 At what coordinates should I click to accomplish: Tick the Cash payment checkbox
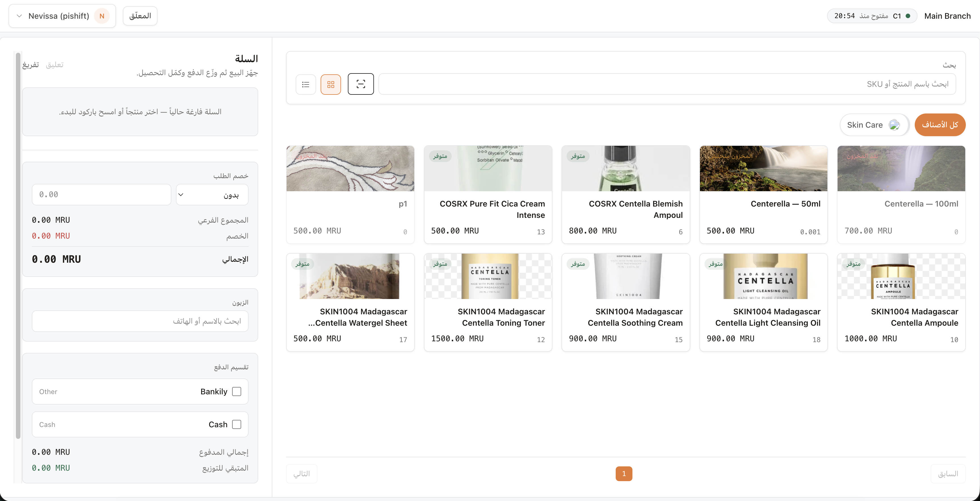(x=237, y=424)
